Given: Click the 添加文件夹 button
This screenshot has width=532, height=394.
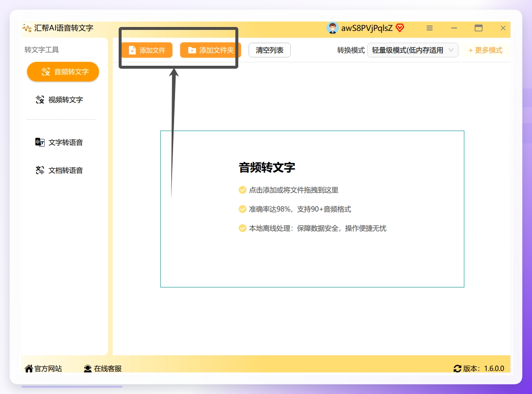Looking at the screenshot, I should click(x=210, y=50).
